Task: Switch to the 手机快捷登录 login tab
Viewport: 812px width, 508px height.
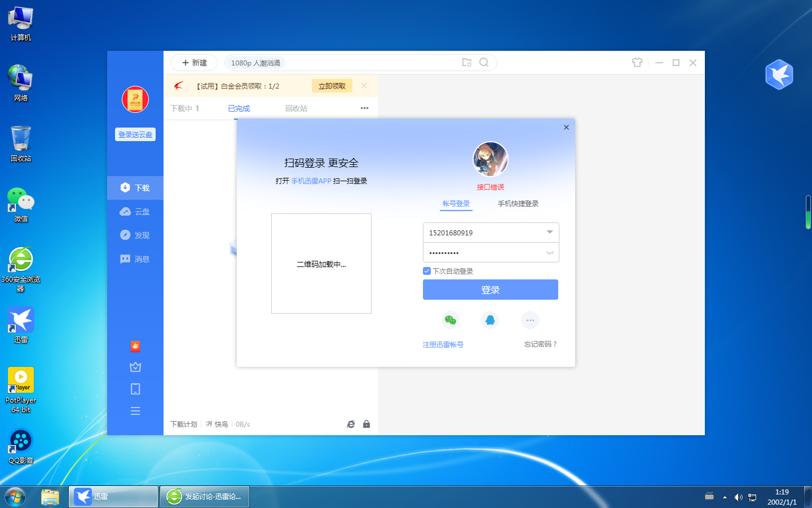Action: 517,204
